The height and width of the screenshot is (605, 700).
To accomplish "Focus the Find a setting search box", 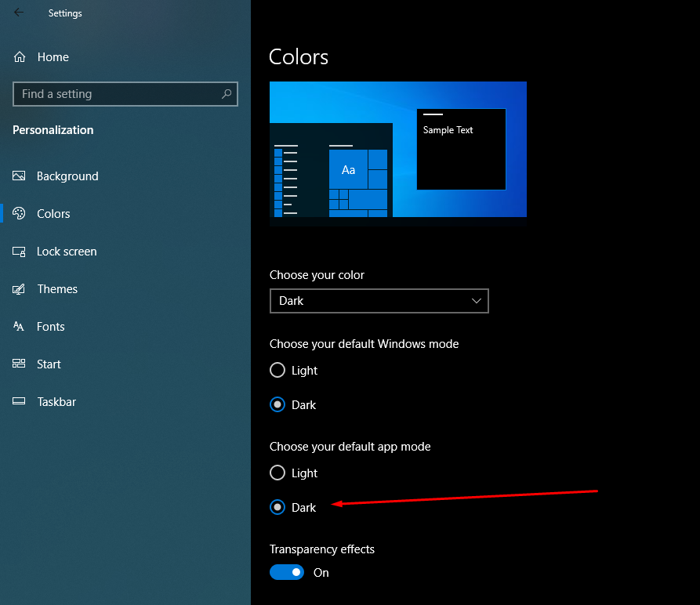I will point(125,94).
